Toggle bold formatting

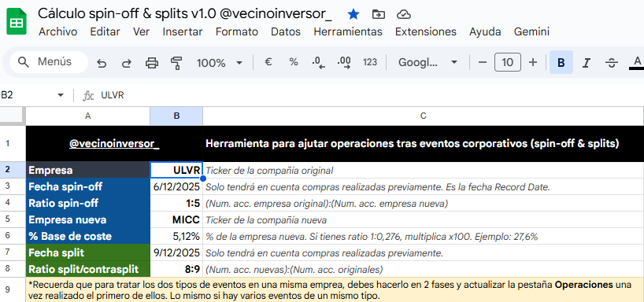[x=561, y=62]
